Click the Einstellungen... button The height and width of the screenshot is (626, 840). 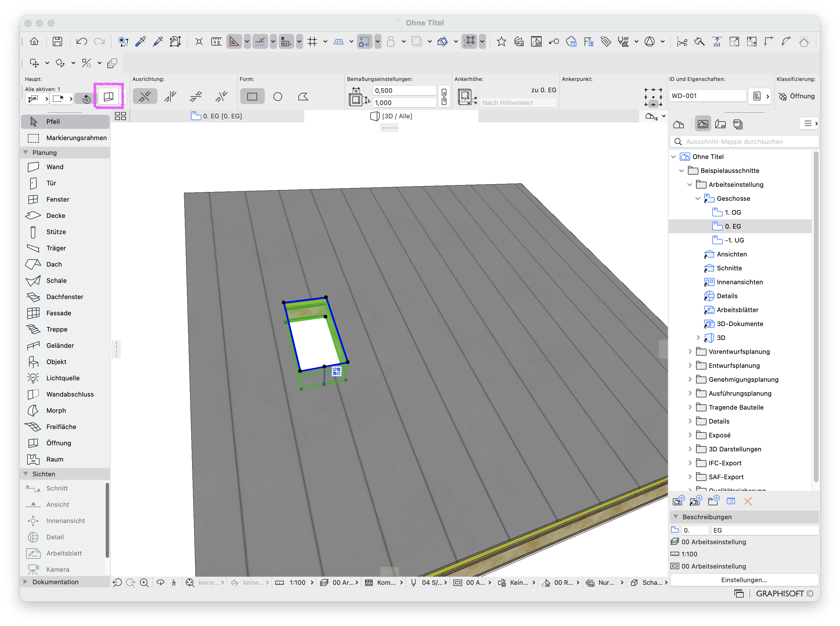tap(744, 580)
